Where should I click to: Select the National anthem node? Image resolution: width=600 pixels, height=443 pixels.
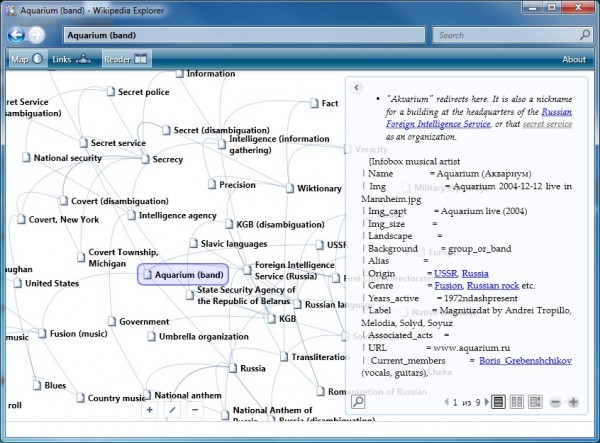pyautogui.click(x=182, y=395)
